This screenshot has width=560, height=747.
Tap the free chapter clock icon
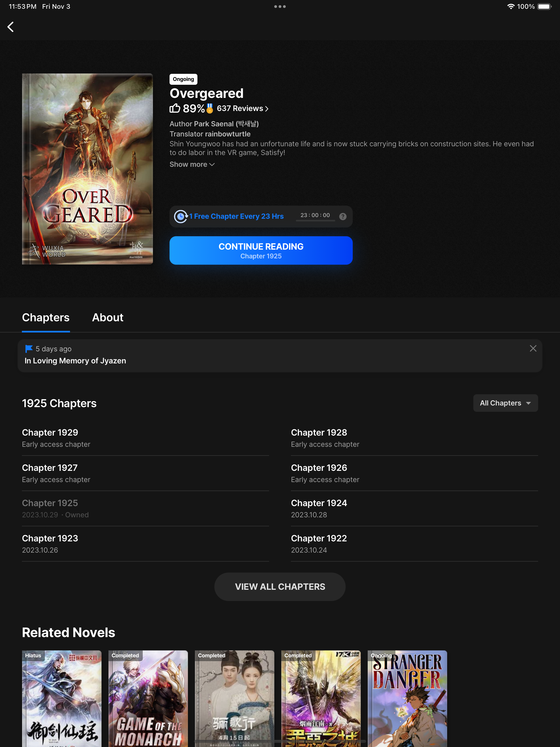coord(181,217)
